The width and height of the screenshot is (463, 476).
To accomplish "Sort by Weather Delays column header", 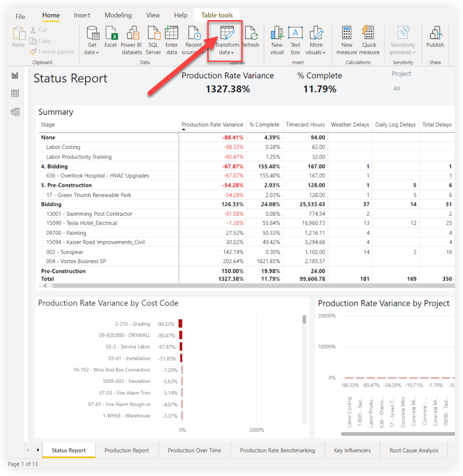I will [350, 125].
